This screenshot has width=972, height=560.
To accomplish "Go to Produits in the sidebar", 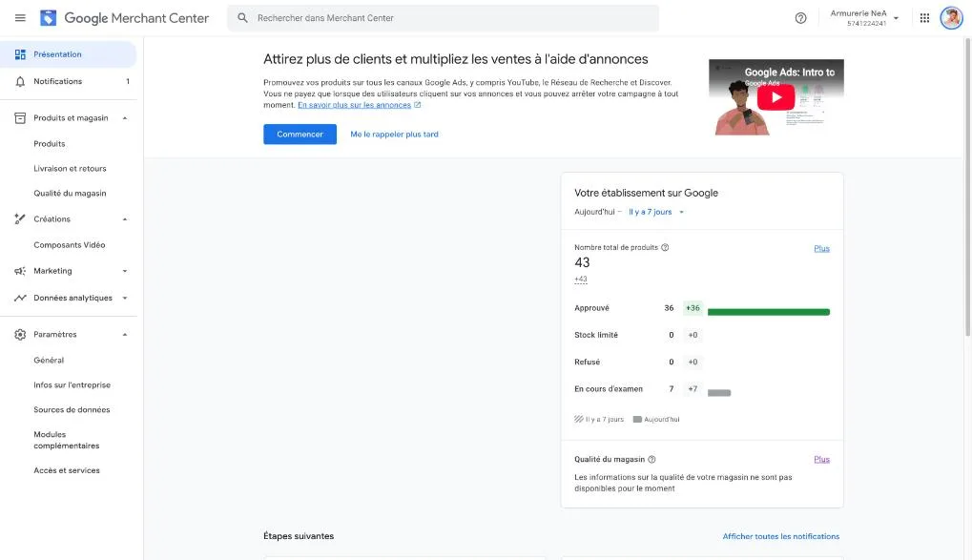I will (50, 144).
